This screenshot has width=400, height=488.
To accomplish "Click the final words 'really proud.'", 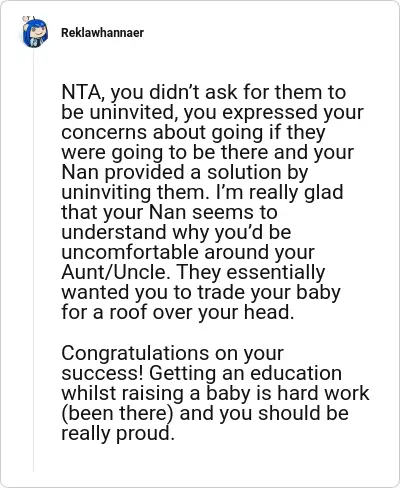I will [x=118, y=433].
